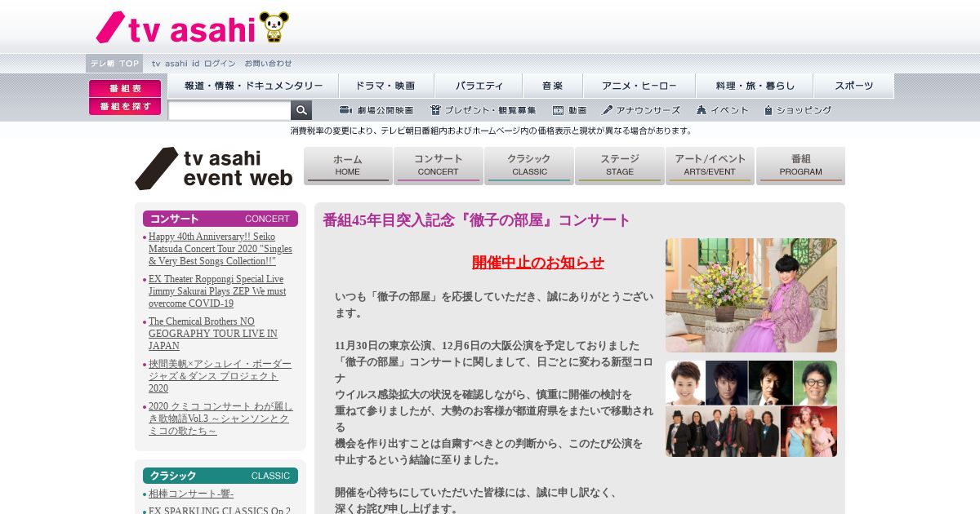Click the tv asahi event web logo

click(214, 168)
